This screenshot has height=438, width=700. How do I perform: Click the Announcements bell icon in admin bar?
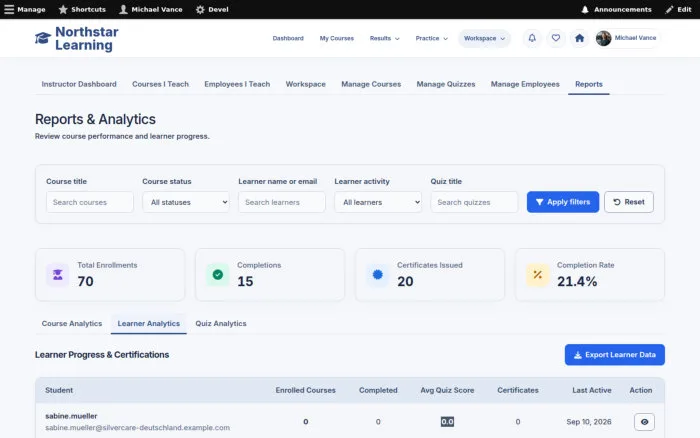585,9
